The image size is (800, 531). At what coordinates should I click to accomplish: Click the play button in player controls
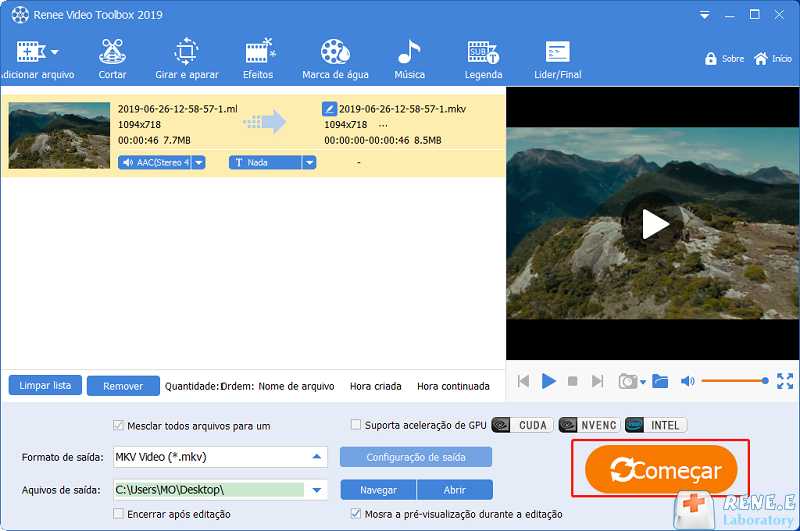click(548, 381)
